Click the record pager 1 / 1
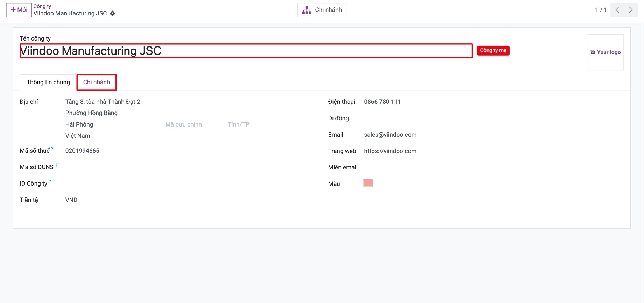The height and width of the screenshot is (303, 644). coord(601,10)
